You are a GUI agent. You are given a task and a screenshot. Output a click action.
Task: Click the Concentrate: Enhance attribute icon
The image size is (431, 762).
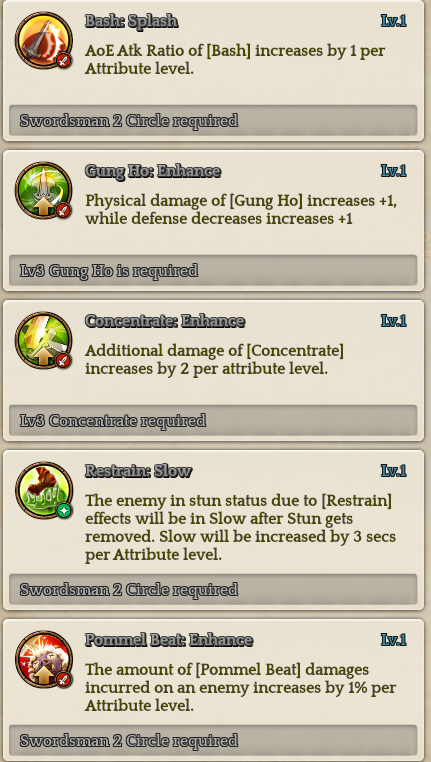pyautogui.click(x=44, y=341)
